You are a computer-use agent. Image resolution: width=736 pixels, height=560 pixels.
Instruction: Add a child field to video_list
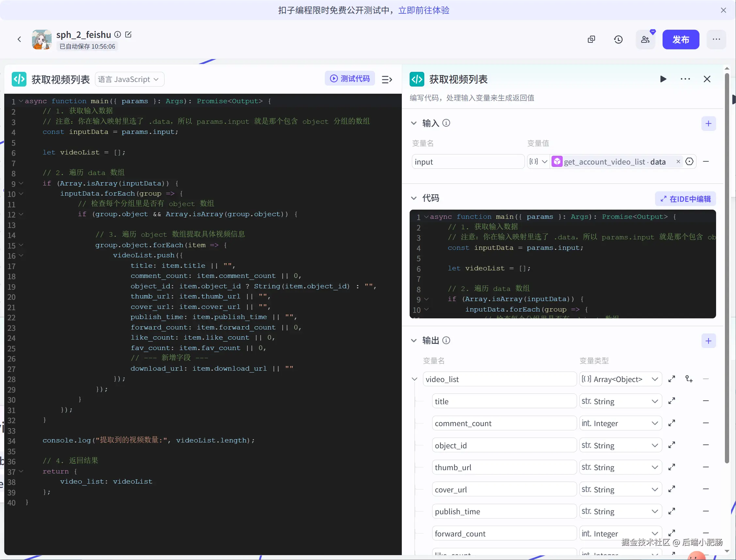(689, 379)
